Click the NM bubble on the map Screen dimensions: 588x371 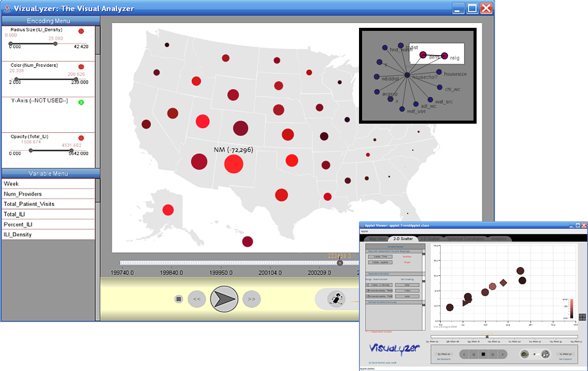pyautogui.click(x=233, y=163)
